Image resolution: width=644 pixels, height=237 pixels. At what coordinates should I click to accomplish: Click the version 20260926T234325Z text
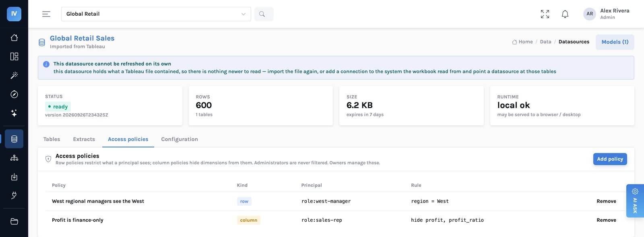pos(76,115)
